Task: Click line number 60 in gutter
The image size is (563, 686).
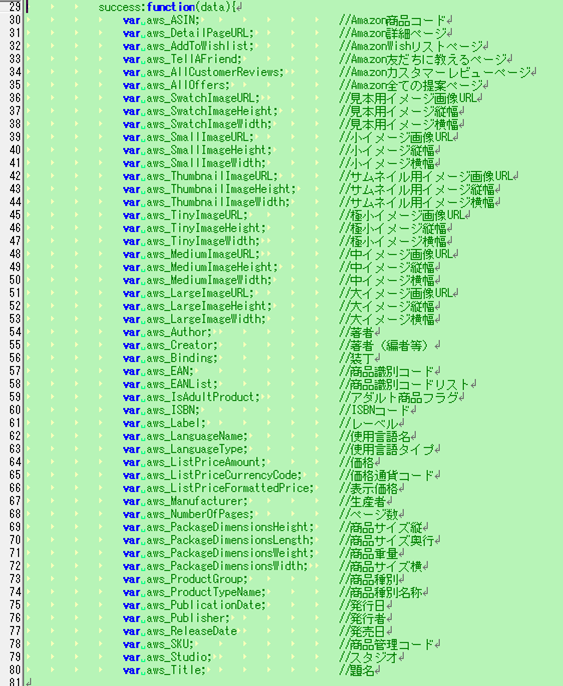Action: pos(14,410)
